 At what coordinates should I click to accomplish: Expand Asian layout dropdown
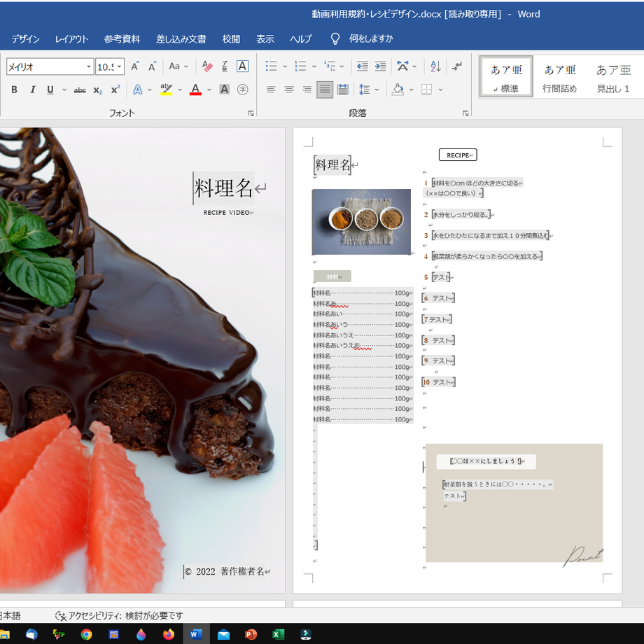coord(414,66)
